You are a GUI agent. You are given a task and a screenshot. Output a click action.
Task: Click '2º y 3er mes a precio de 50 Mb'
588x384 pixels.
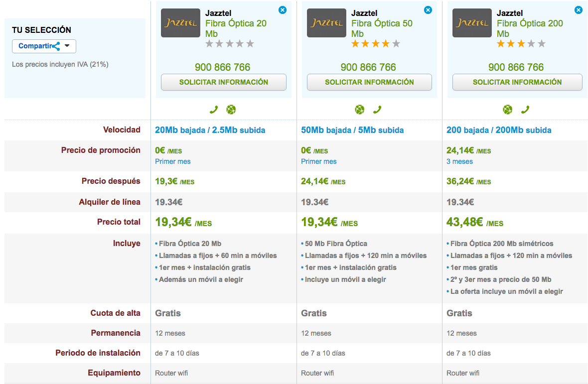501,279
